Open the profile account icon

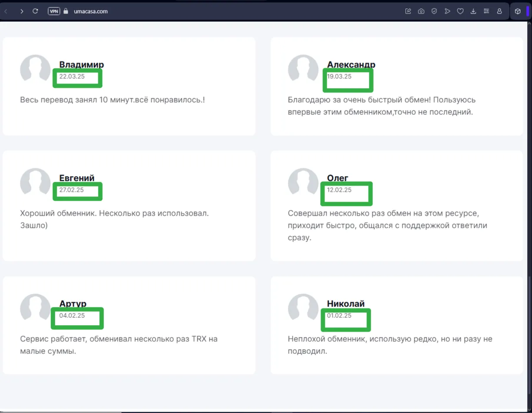(x=499, y=11)
